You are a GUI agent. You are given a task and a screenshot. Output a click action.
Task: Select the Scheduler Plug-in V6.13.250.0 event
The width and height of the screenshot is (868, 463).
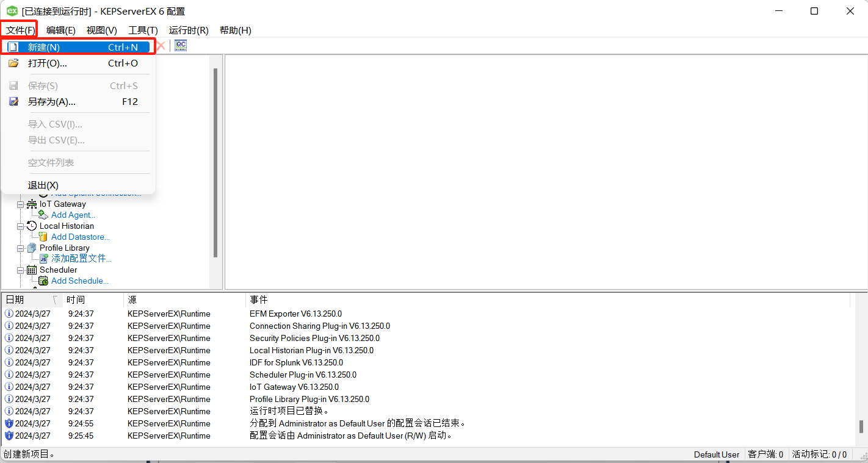303,375
